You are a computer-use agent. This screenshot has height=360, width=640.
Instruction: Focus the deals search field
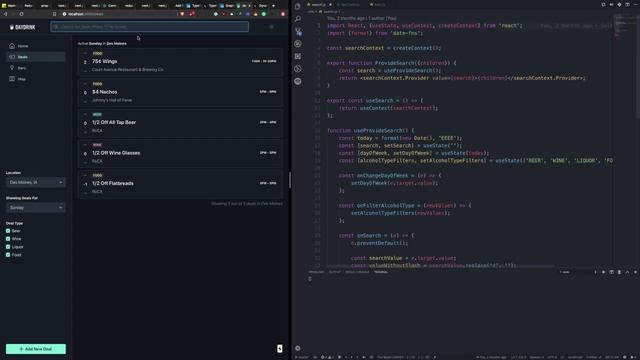[x=149, y=27]
